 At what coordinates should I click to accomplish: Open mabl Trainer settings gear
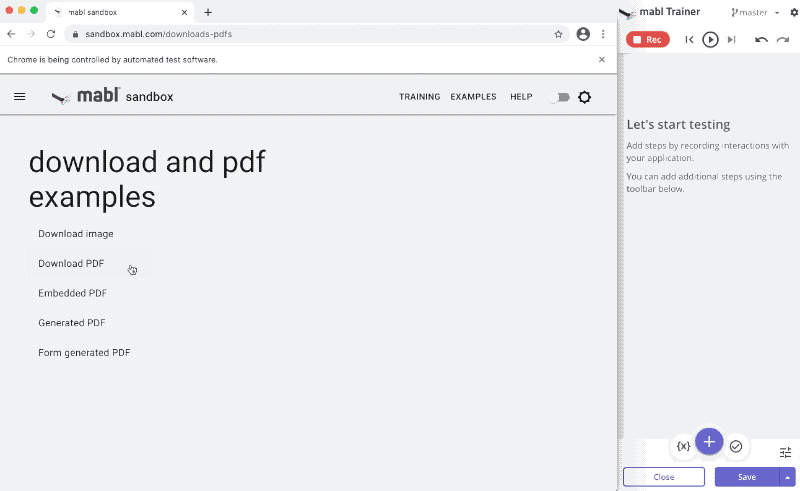click(794, 12)
